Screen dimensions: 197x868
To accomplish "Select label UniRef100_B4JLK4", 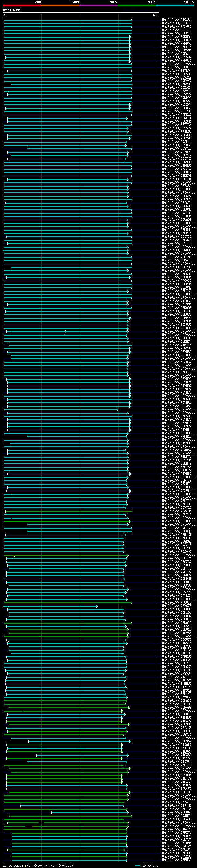I will click(x=177, y=470).
